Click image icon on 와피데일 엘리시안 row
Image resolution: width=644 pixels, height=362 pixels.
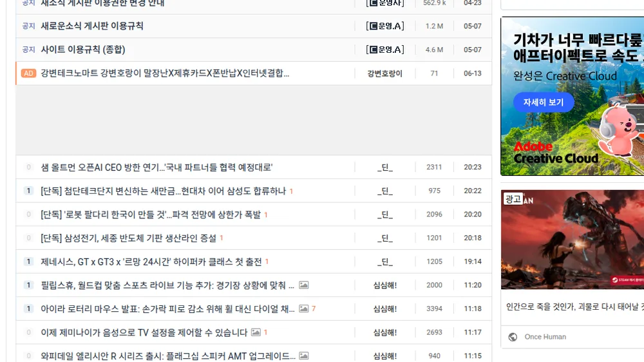point(304,356)
